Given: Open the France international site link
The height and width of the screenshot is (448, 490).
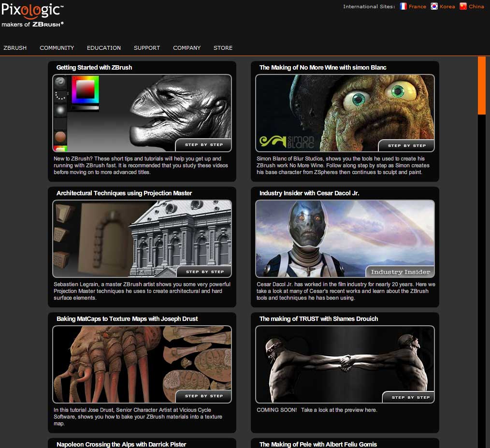Looking at the screenshot, I should point(417,7).
